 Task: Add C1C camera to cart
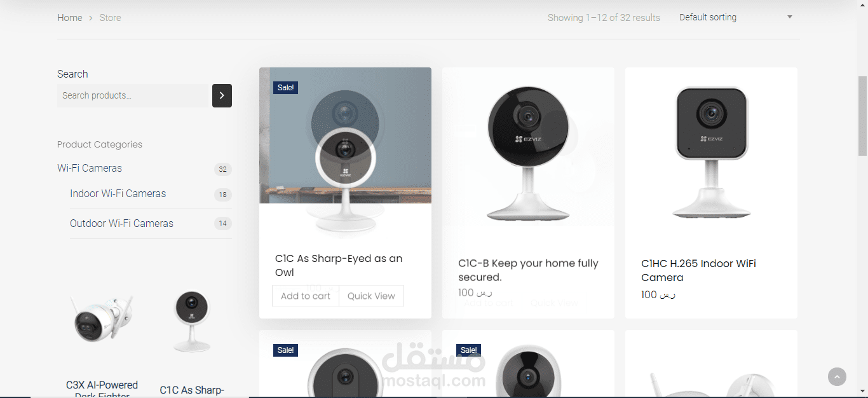[x=306, y=296]
